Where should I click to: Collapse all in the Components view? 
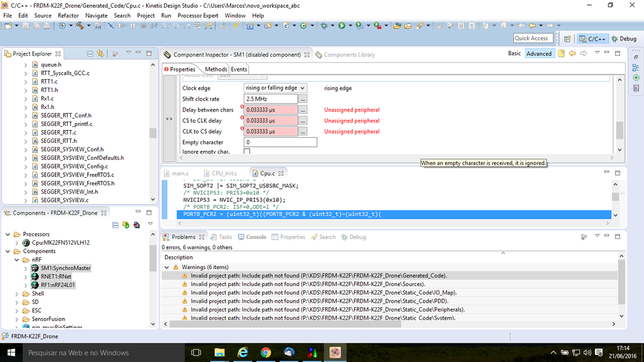(x=115, y=225)
